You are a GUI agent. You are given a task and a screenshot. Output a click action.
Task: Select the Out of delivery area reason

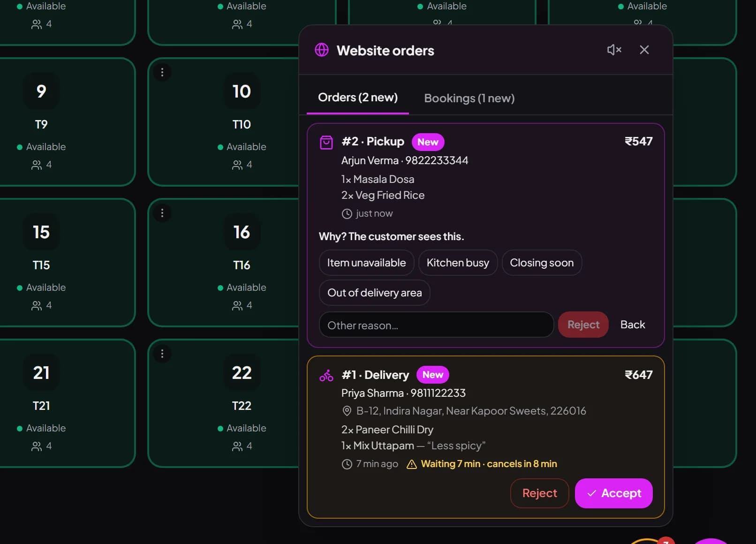(x=374, y=293)
